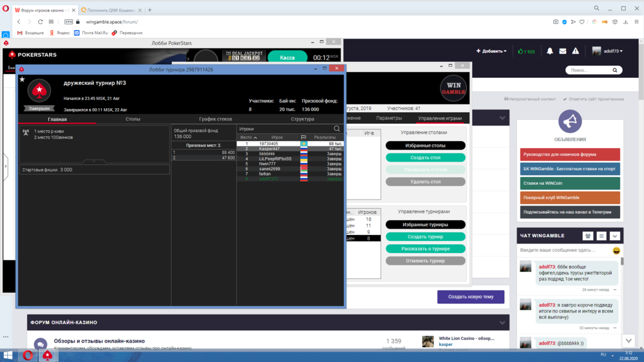Screen dimensions: 644x362
Task: Click PokerStars icon in Windows taskbar
Action: pyautogui.click(x=48, y=355)
